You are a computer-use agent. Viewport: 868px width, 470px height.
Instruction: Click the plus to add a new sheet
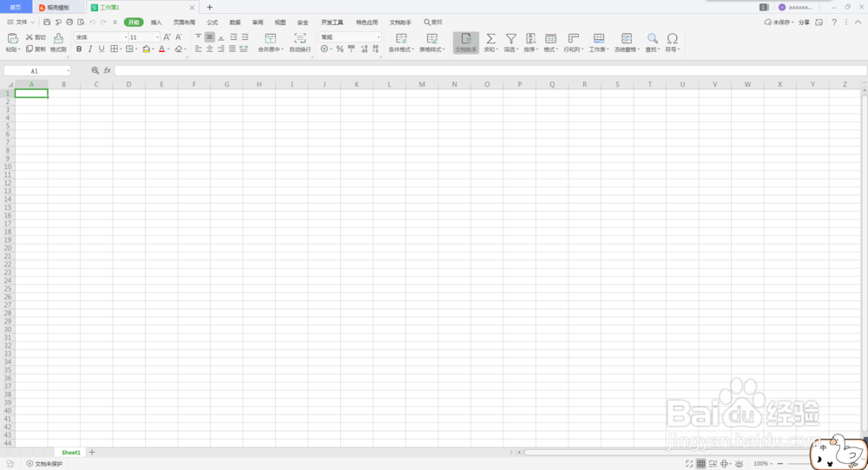click(x=92, y=453)
